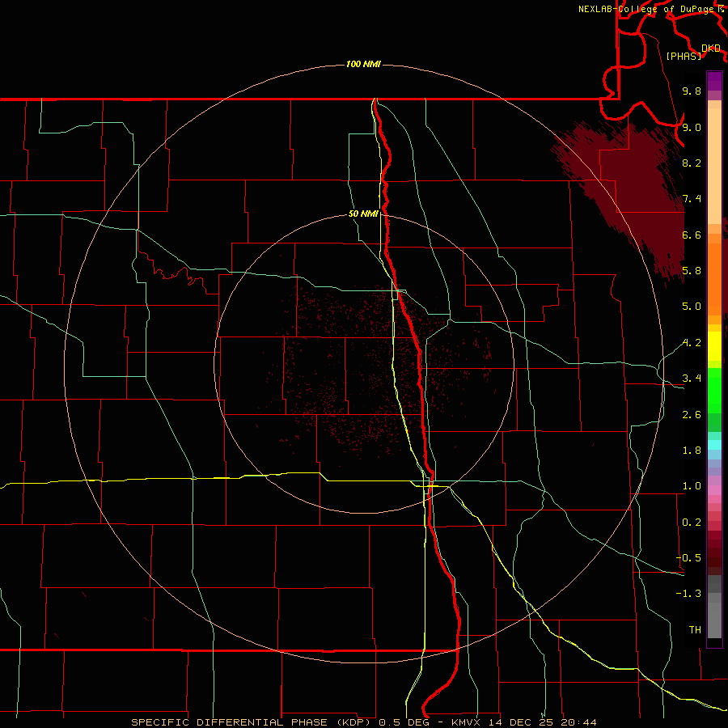This screenshot has width=728, height=728.
Task: Select the 0.2 value on the color scale
Action: click(x=692, y=523)
